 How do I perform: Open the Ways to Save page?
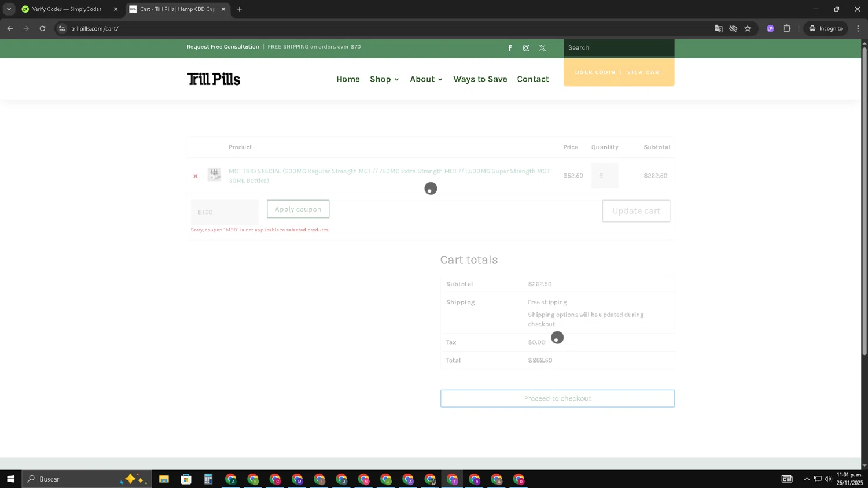point(480,79)
